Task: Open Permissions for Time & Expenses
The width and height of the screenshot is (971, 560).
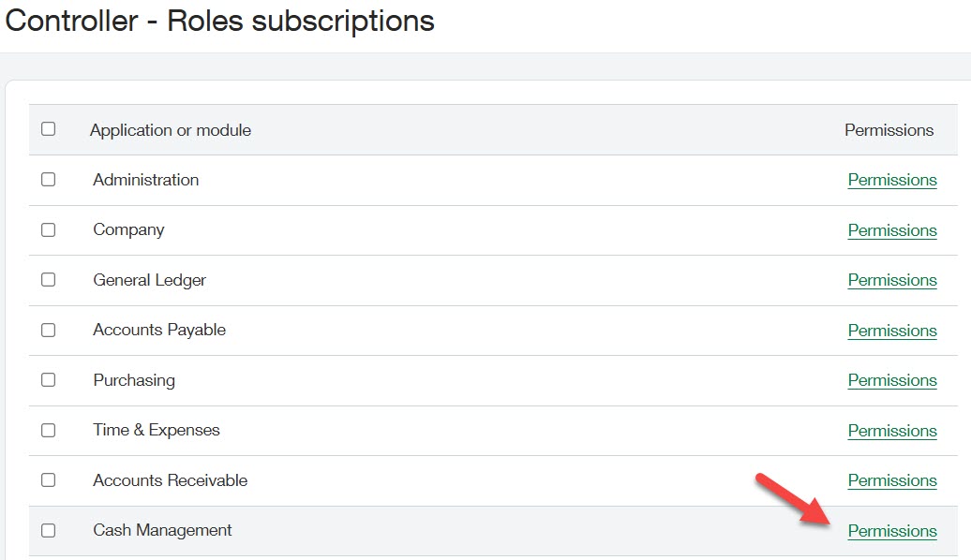Action: (x=891, y=430)
